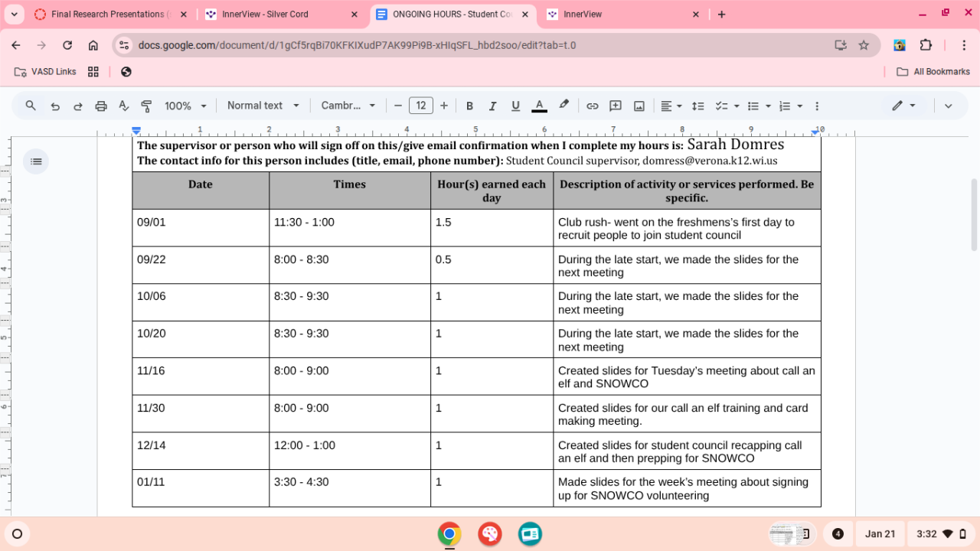Run spelling and grammar check
The height and width of the screenshot is (551, 980).
124,106
